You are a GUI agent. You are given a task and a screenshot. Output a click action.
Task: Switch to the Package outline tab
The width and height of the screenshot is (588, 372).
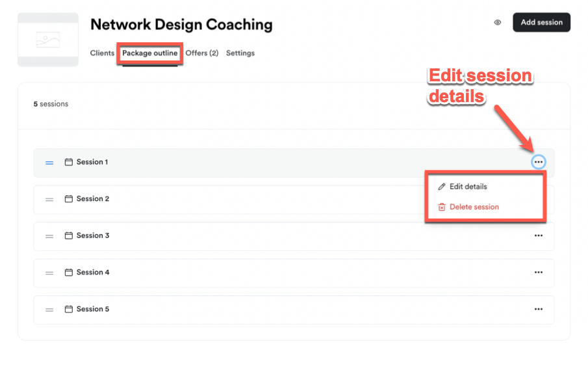pyautogui.click(x=150, y=53)
